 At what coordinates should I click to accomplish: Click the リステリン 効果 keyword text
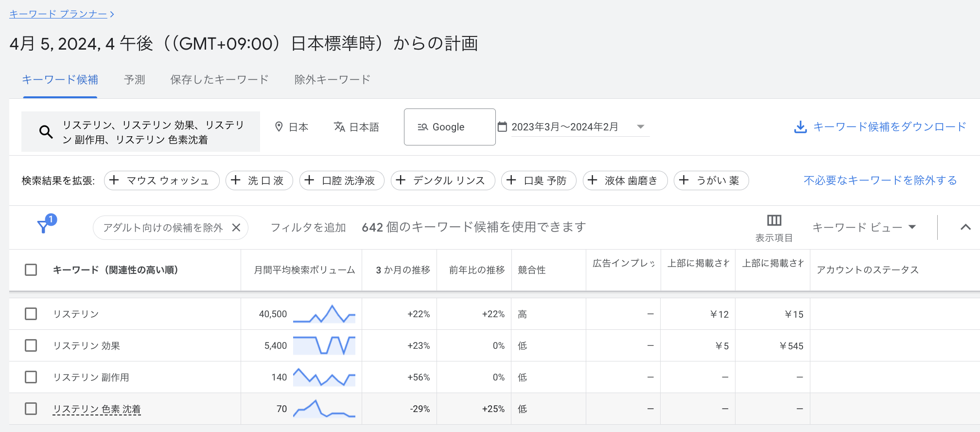[87, 346]
